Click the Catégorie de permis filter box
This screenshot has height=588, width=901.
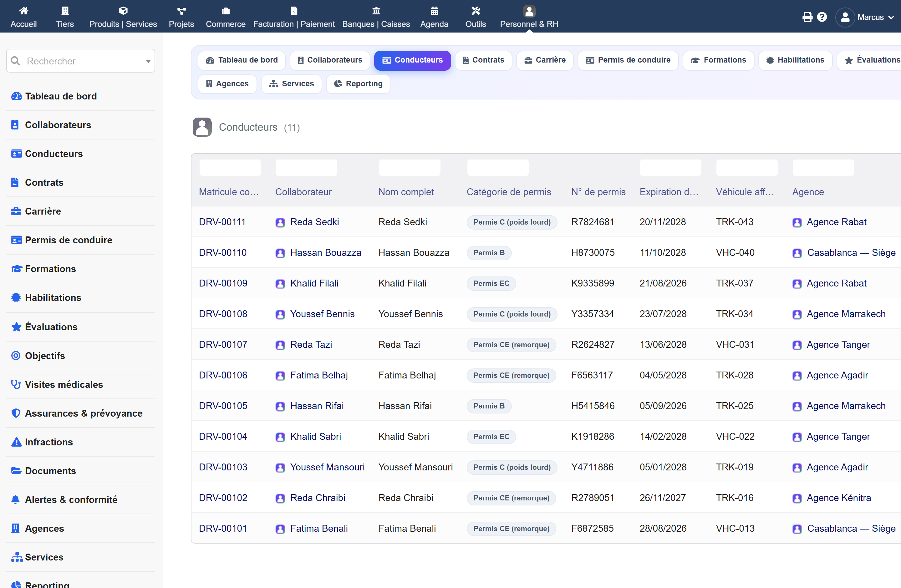coord(498,168)
